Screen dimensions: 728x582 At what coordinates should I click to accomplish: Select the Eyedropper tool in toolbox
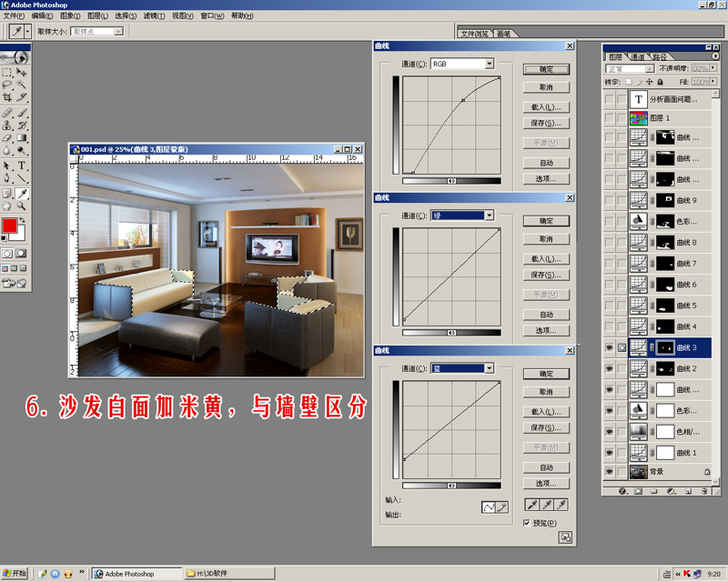[x=21, y=194]
